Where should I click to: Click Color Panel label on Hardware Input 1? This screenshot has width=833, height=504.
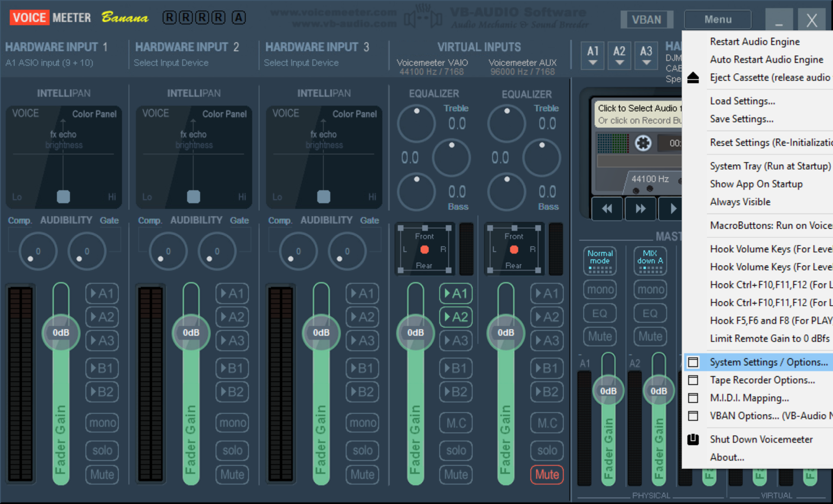94,114
